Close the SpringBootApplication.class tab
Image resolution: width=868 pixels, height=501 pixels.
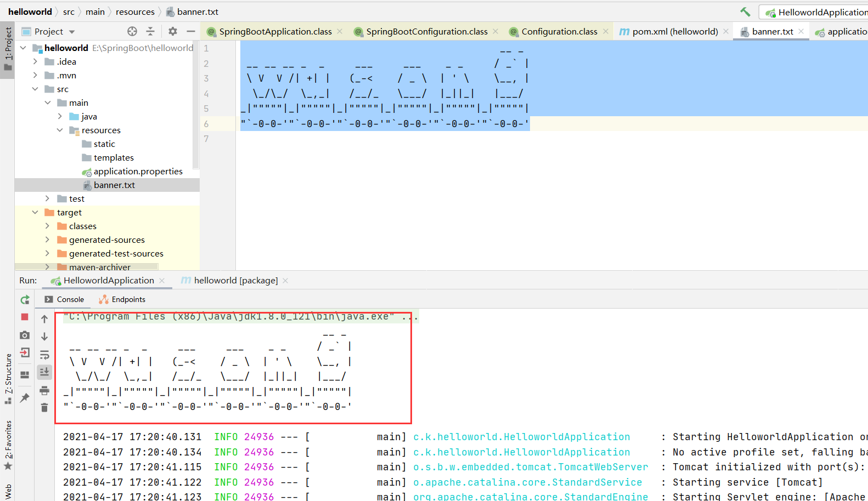(x=340, y=31)
